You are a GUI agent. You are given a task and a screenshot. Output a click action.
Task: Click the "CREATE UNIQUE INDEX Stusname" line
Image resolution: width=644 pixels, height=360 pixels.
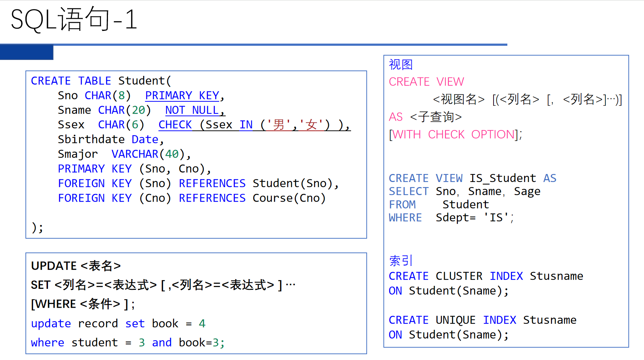[x=482, y=320]
